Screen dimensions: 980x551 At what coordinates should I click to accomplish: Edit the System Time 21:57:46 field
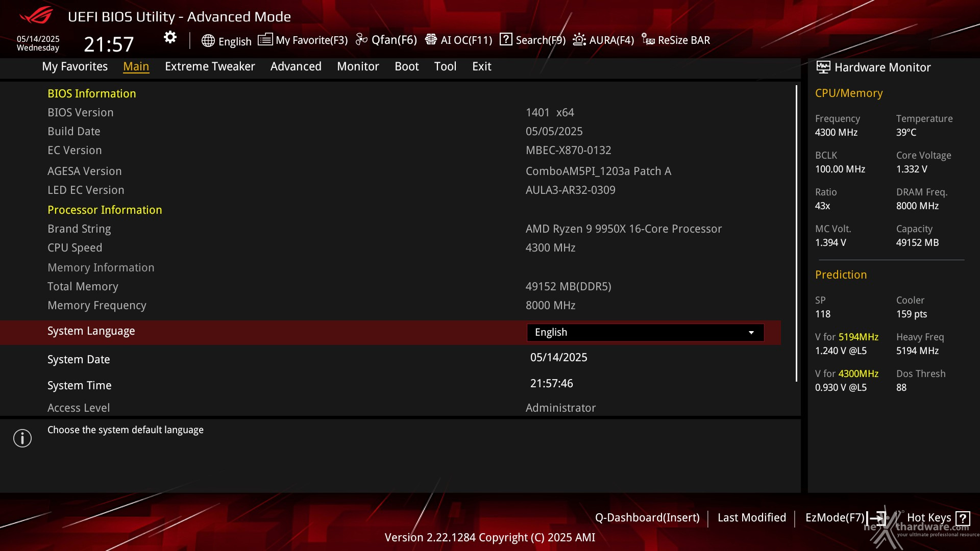[x=552, y=384]
